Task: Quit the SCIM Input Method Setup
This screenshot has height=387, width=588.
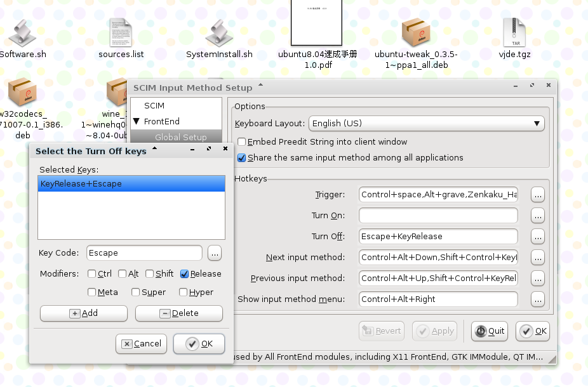Action: pos(490,331)
